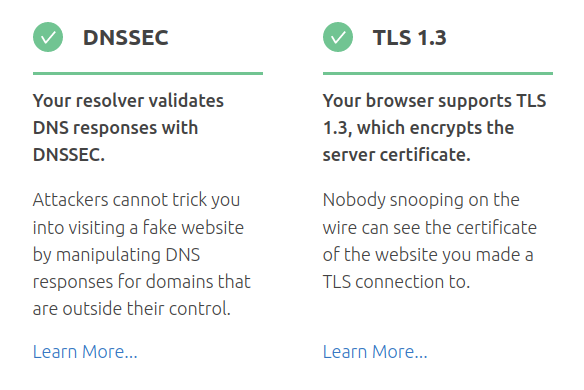The width and height of the screenshot is (584, 390).
Task: Click the line "Nobody snooping on the"
Action: [x=421, y=200]
